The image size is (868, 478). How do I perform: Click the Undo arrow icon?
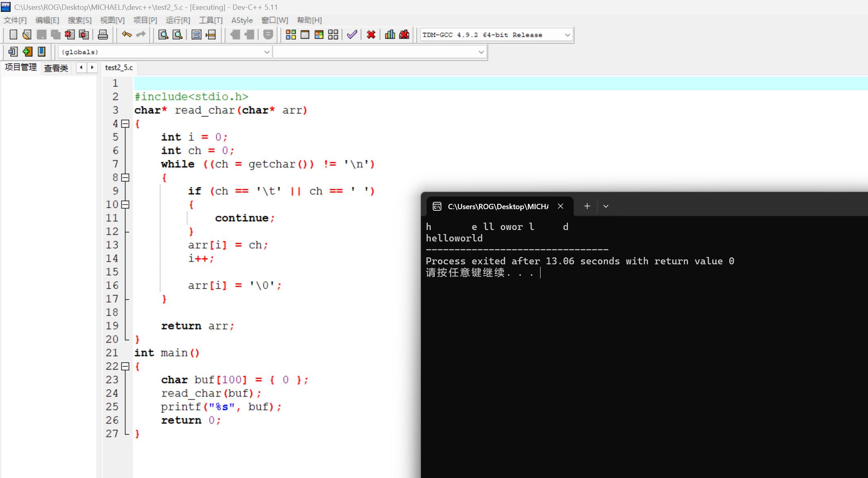coord(127,35)
